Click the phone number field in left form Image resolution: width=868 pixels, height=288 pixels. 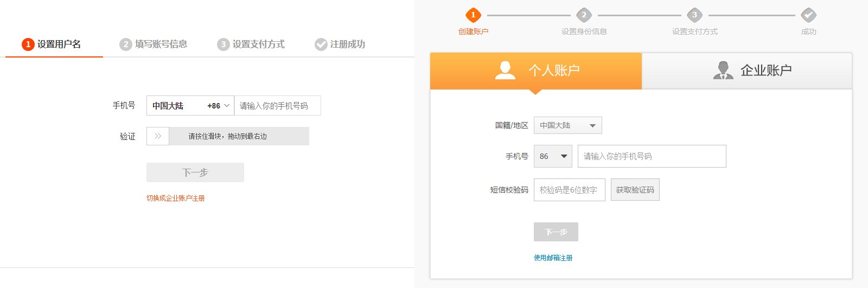(x=278, y=106)
